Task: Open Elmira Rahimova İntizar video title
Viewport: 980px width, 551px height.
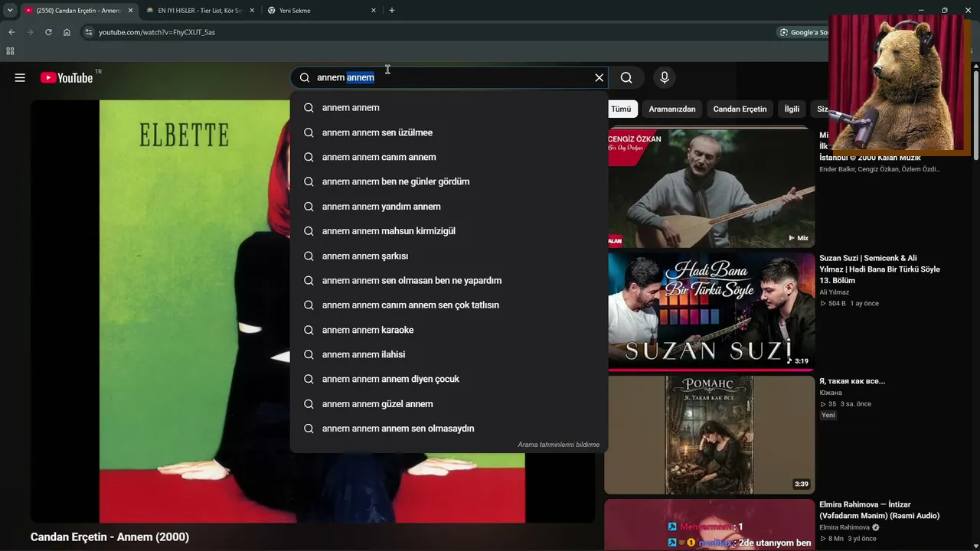Action: coord(880,510)
